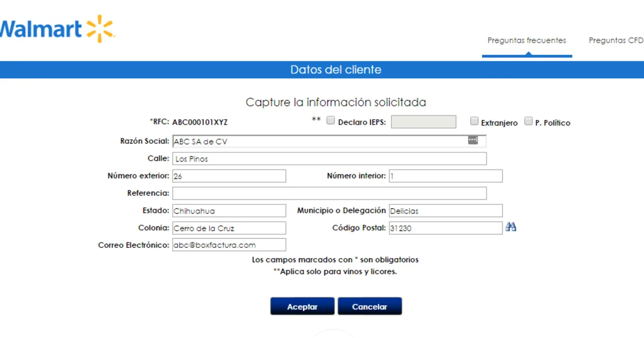Select the Número interior field
Viewport: 644px width, 338px height.
coord(445,176)
